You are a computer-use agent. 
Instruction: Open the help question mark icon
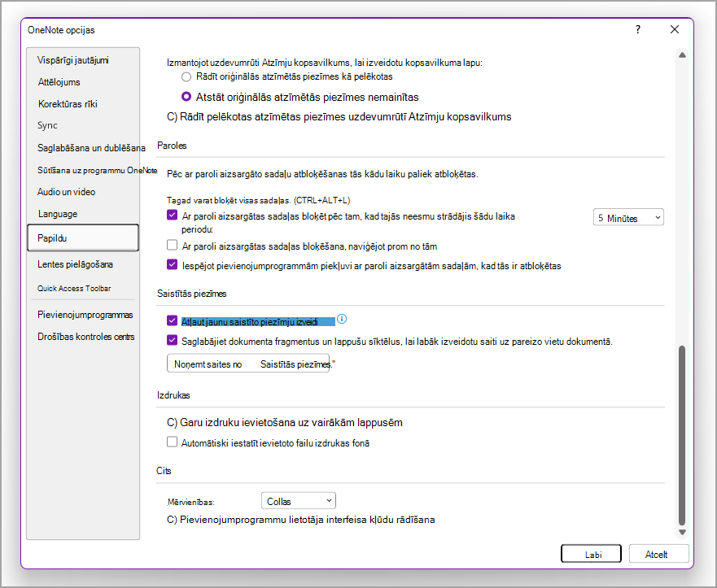638,30
